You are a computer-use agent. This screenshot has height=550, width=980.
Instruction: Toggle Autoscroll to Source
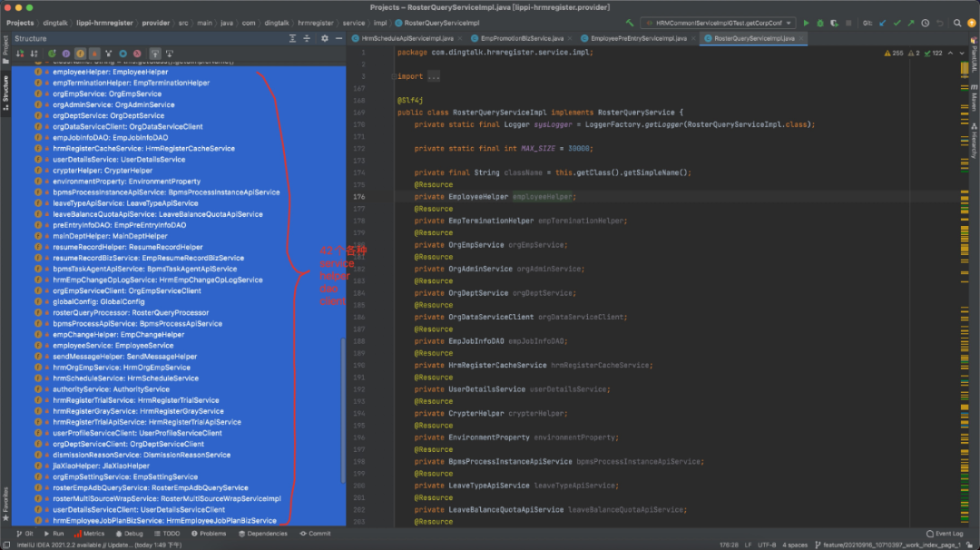point(155,54)
